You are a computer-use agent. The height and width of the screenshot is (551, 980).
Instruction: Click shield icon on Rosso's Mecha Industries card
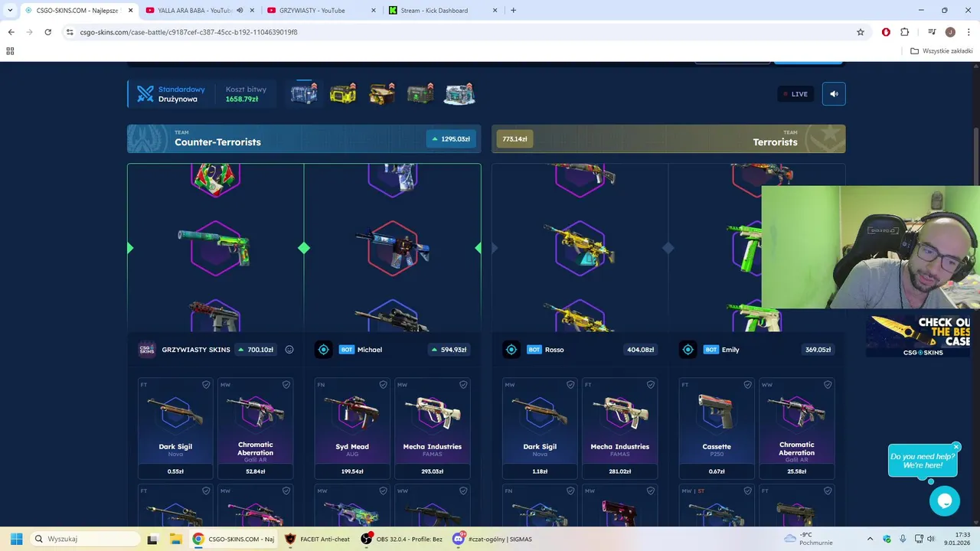(651, 385)
